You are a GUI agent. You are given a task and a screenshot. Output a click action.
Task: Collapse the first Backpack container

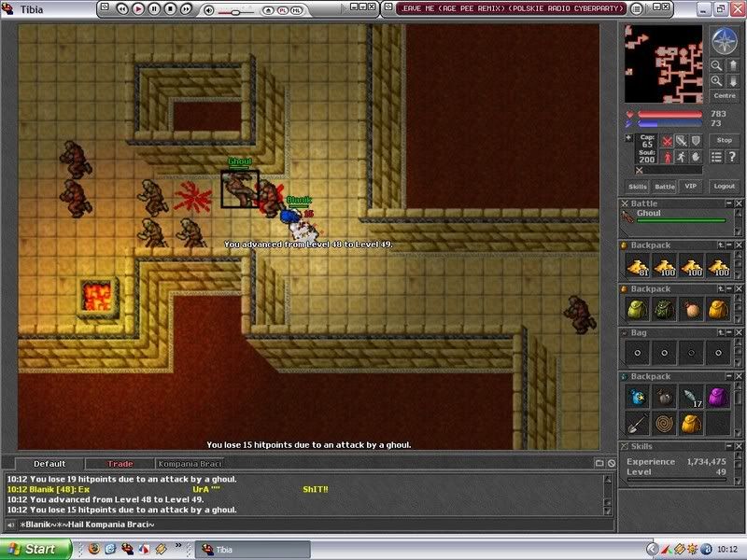coord(729,245)
